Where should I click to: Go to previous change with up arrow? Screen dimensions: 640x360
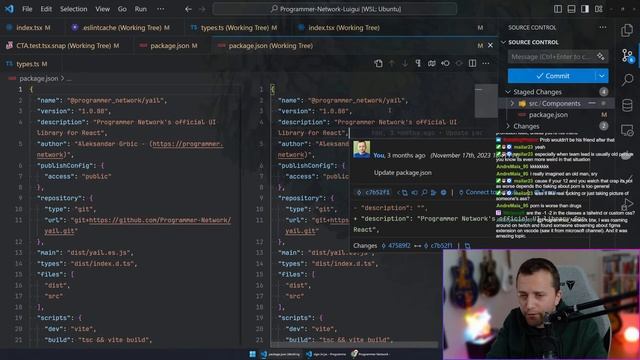[x=392, y=63]
